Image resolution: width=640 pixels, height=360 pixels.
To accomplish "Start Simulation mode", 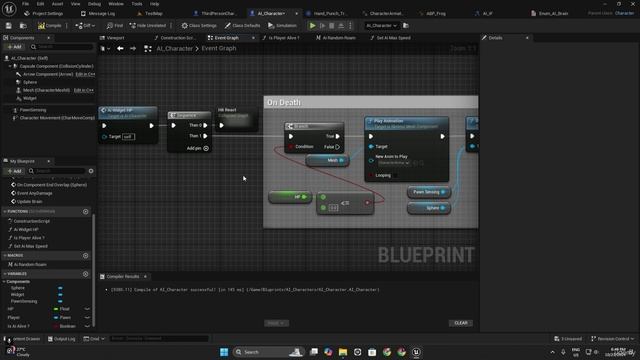I will click(282, 26).
